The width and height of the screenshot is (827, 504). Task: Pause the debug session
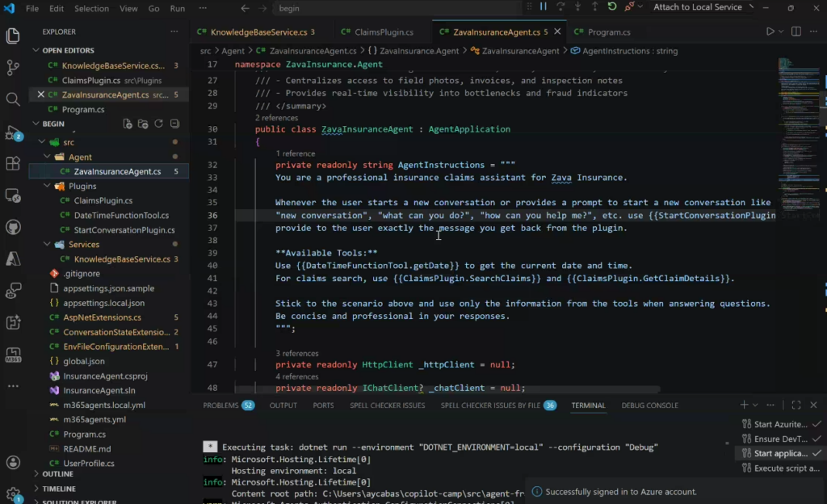point(544,7)
